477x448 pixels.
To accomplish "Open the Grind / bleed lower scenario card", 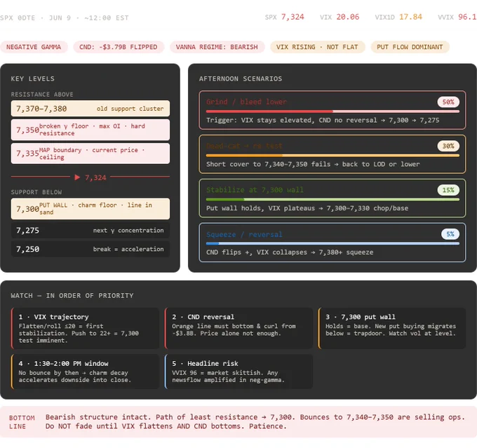I will click(332, 110).
